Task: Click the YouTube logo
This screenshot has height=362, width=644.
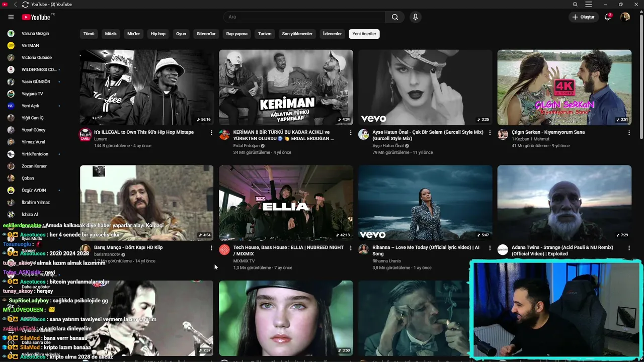Action: (37, 17)
